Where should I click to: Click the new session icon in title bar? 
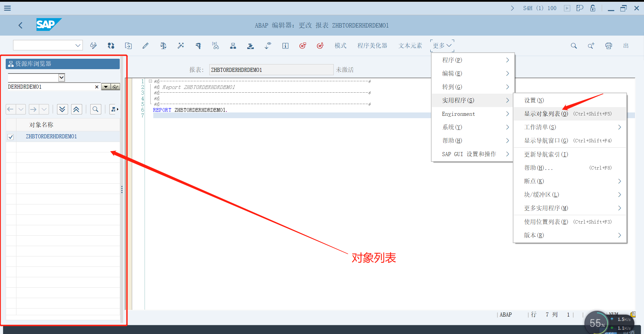tap(580, 8)
